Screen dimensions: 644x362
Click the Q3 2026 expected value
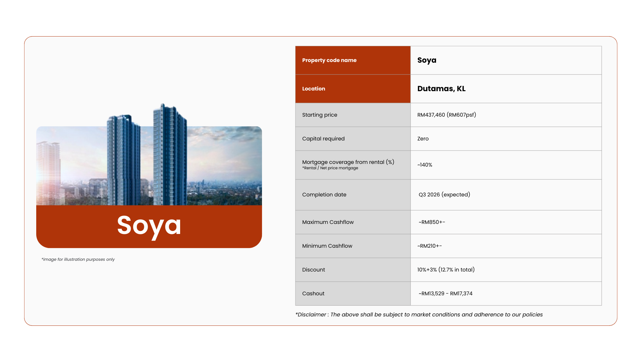coord(444,195)
